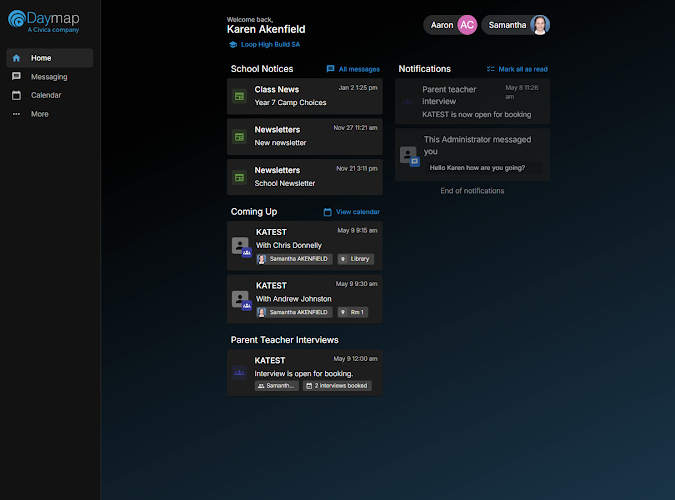Click the Administrator message notification icon
The image size is (675, 500).
pos(409,156)
